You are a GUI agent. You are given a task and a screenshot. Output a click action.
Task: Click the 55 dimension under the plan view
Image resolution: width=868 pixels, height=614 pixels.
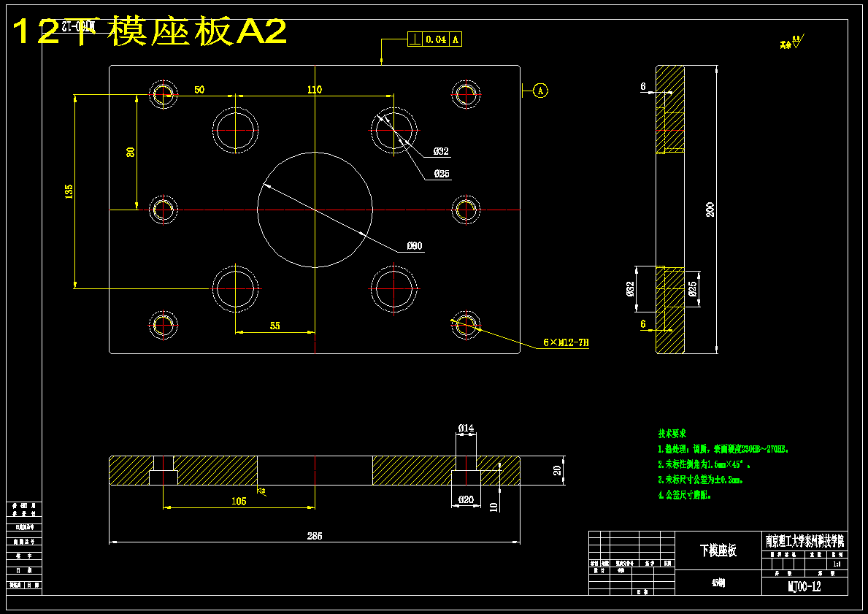coord(275,326)
